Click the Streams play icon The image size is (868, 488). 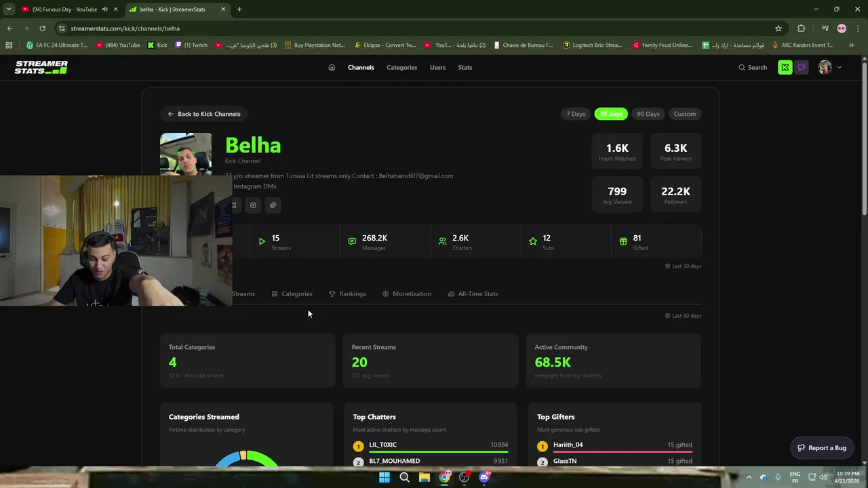[x=262, y=241]
